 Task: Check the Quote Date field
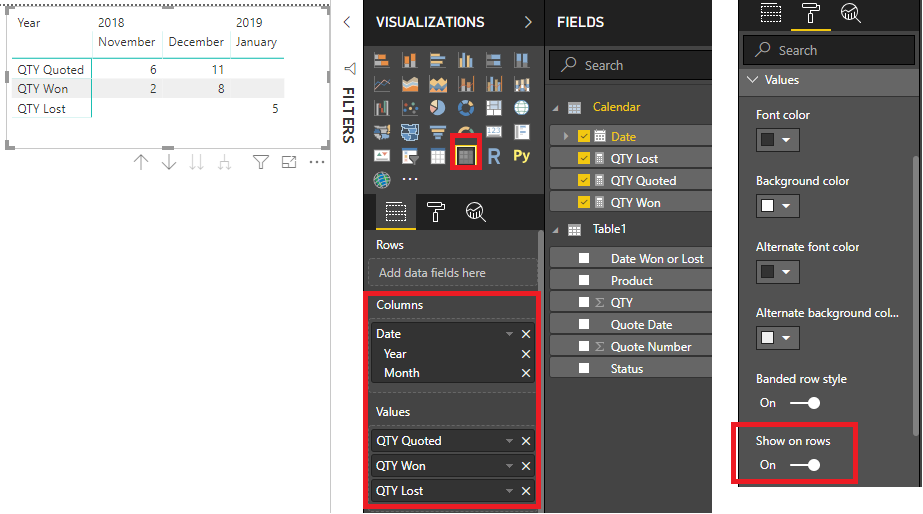(583, 324)
